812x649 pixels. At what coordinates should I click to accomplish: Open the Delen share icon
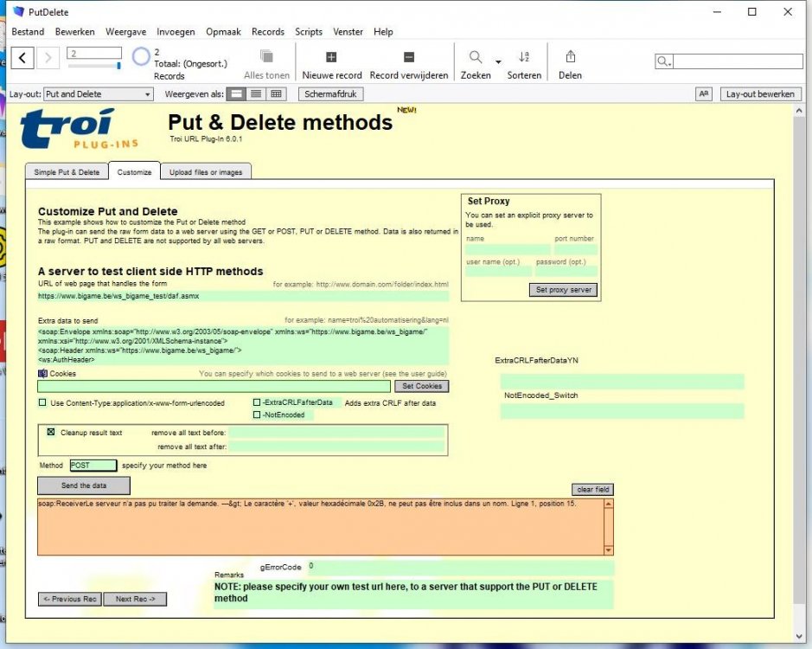point(570,56)
